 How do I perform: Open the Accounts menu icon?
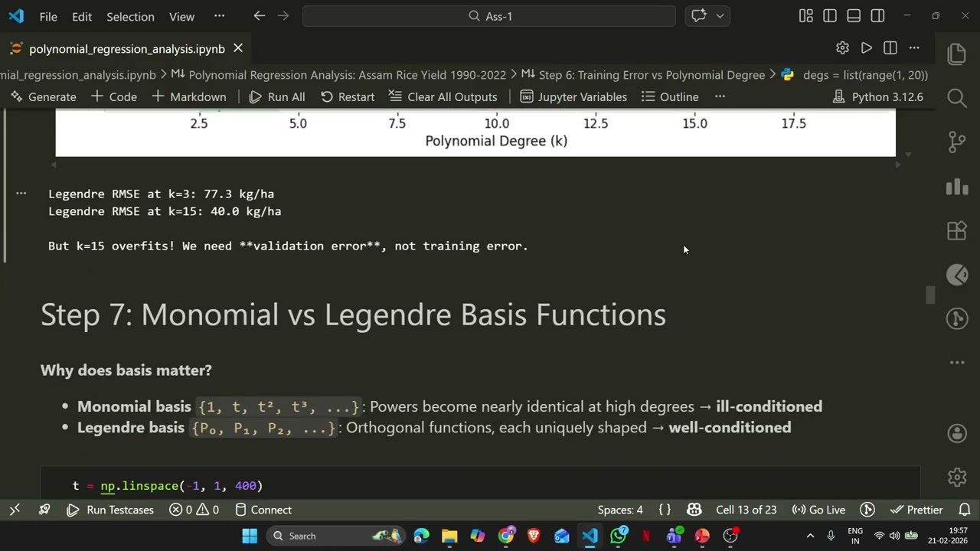coord(956,433)
